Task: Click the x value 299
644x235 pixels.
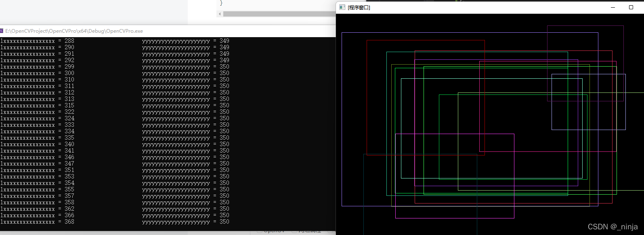Action: 69,67
